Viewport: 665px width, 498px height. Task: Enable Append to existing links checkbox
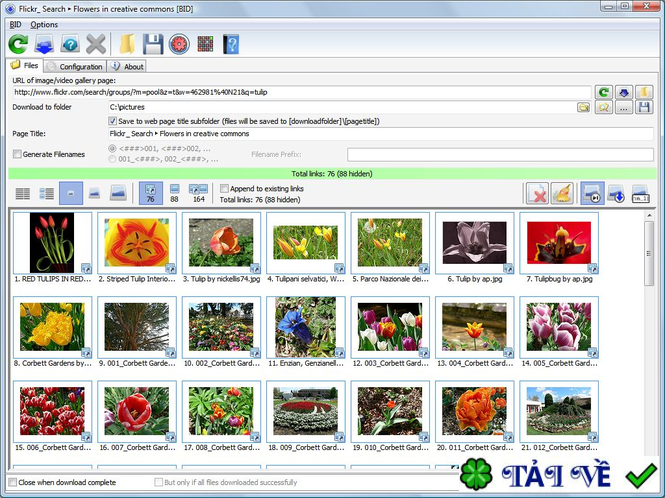click(224, 188)
